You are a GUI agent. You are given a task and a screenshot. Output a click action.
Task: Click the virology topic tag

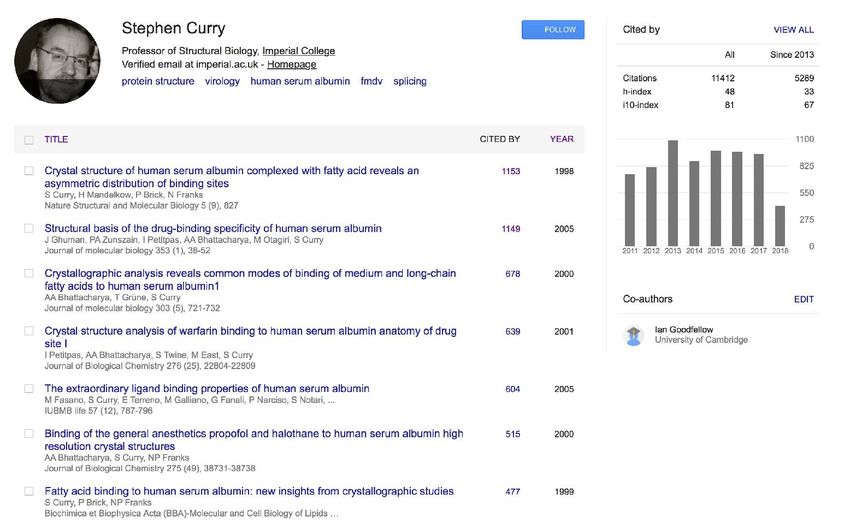click(x=222, y=81)
